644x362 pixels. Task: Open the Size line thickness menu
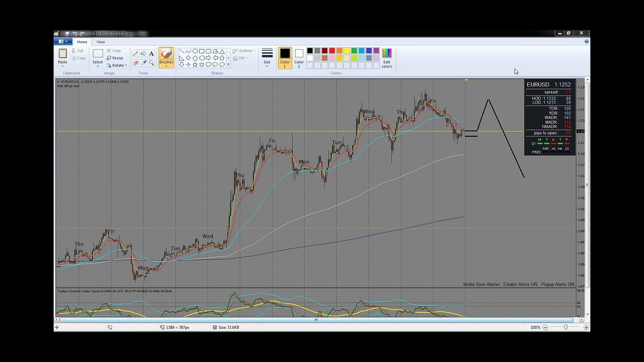[x=267, y=57]
